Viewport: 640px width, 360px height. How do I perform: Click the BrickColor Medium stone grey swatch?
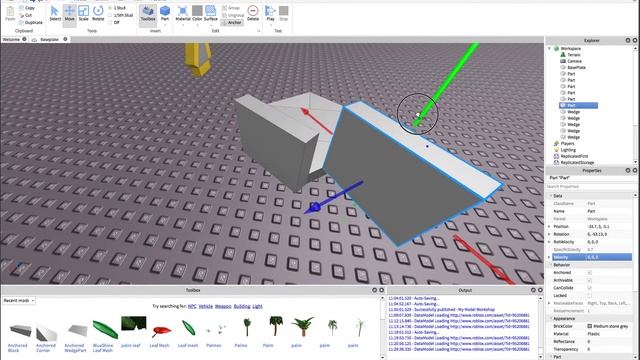click(x=589, y=326)
